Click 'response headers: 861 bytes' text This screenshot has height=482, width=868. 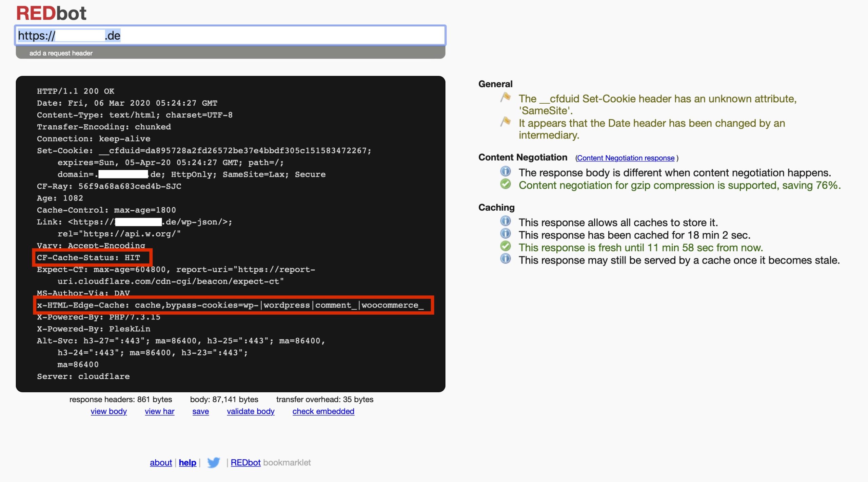(x=121, y=399)
